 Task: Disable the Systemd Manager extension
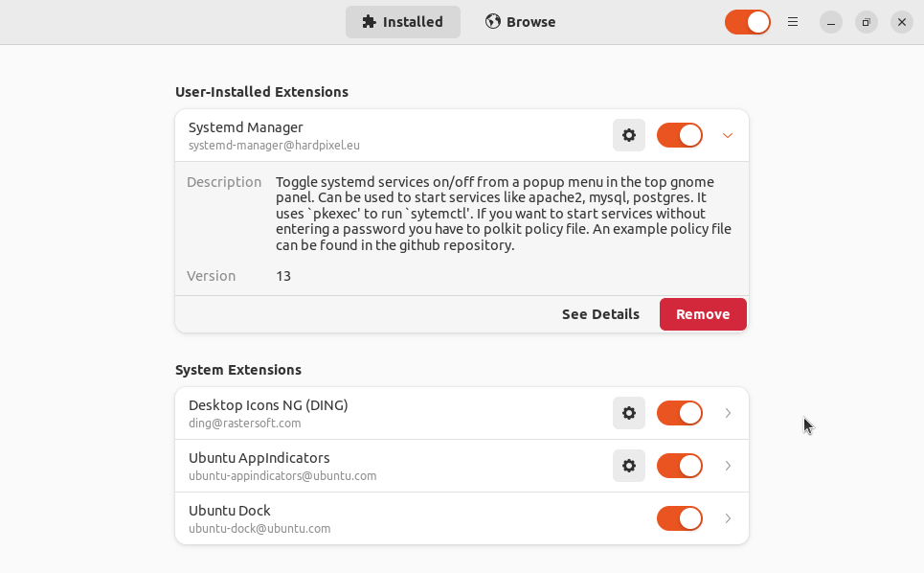680,136
